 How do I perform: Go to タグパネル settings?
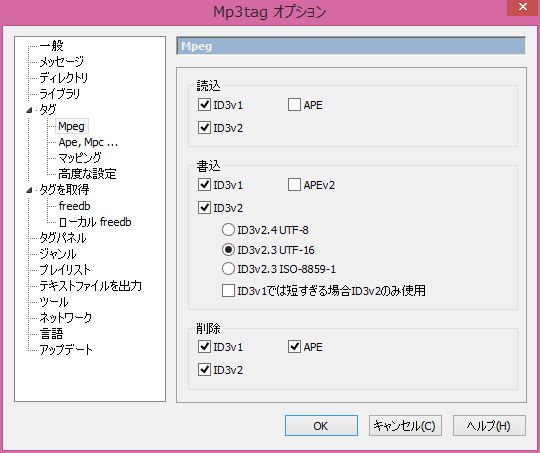63,238
